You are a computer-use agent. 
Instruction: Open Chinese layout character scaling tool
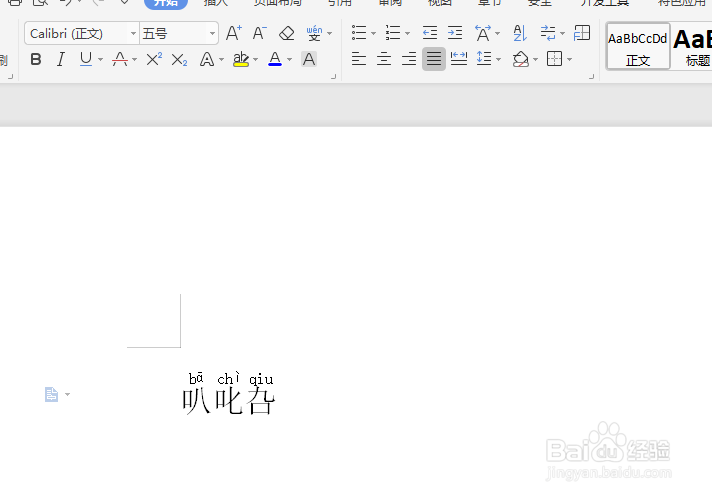click(x=483, y=33)
